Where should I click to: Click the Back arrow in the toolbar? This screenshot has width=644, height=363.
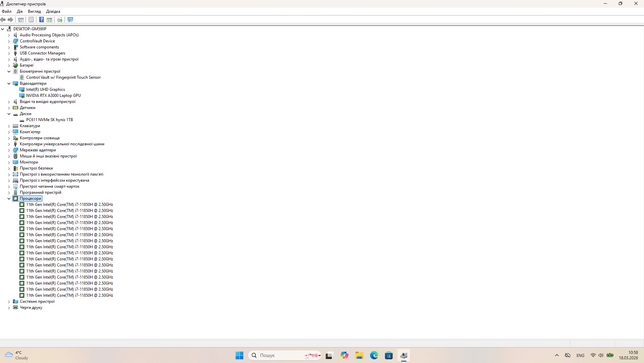[x=3, y=20]
